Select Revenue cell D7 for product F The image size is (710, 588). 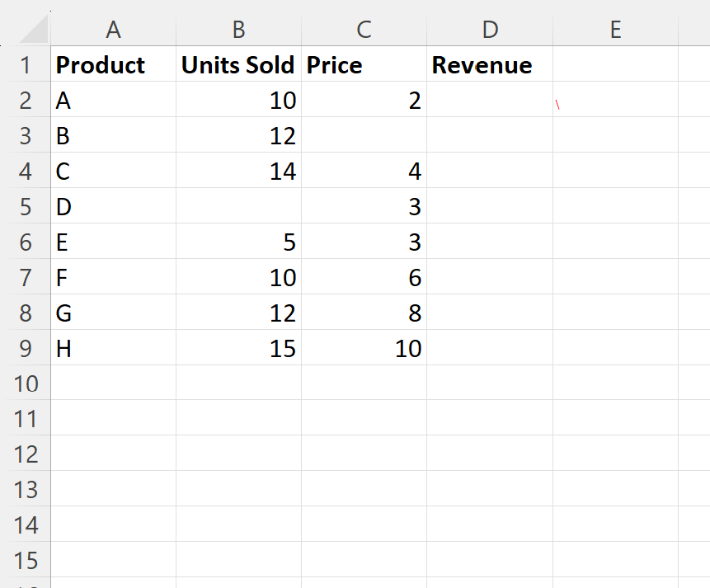[x=490, y=277]
